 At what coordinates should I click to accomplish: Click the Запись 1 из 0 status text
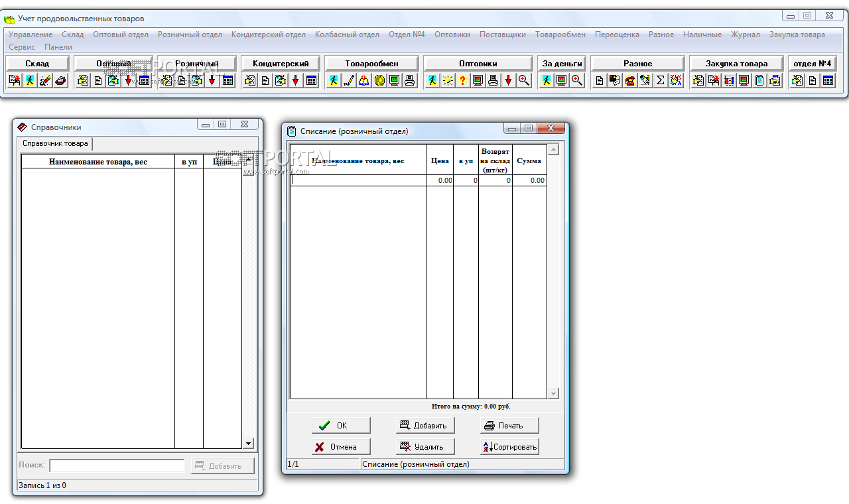coord(42,485)
